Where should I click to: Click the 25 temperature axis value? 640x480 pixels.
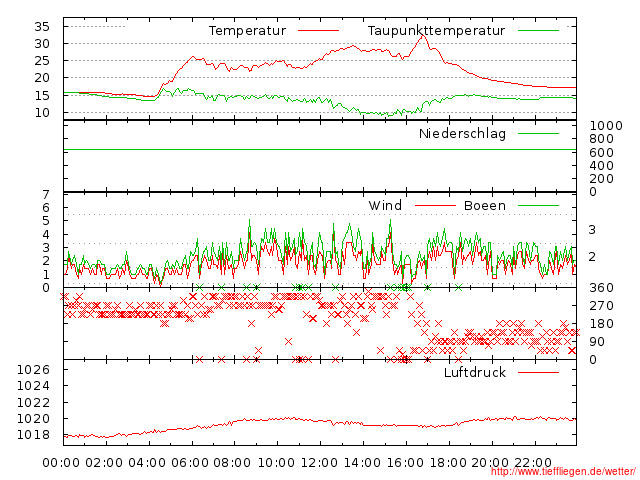[42, 61]
